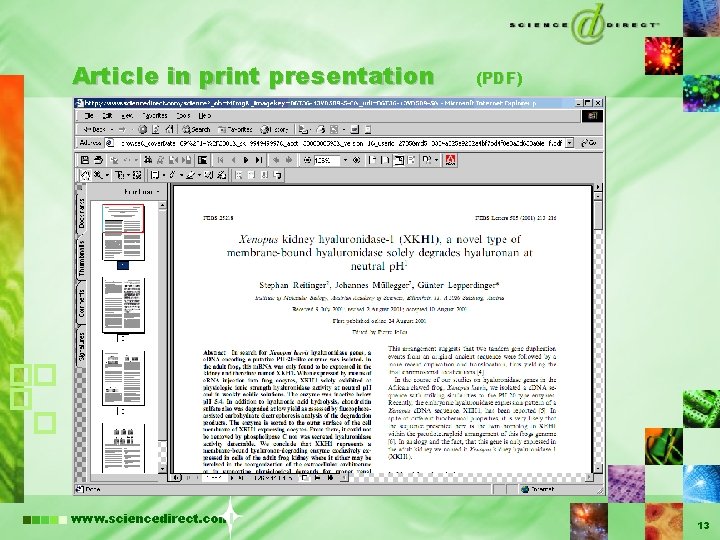The image size is (720, 540).
Task: Go to the browser Home page icon
Action: tap(169, 129)
